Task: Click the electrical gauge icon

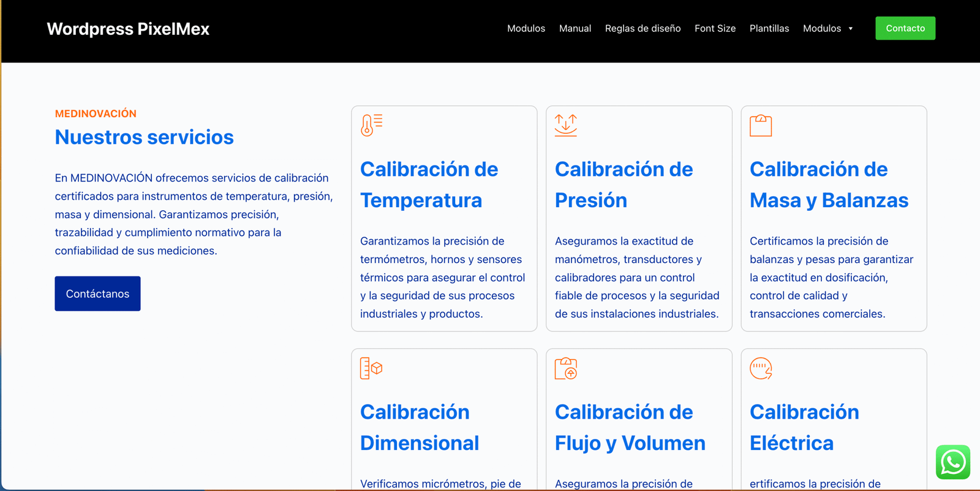Action: pos(761,368)
